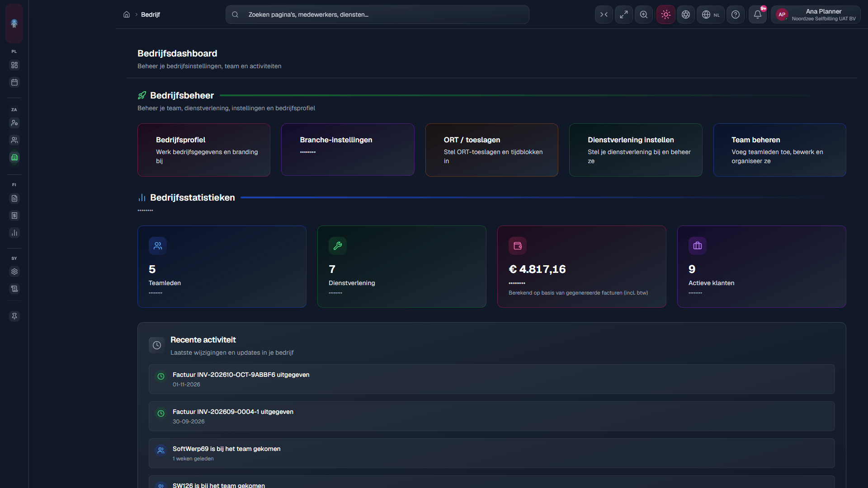Click the collapse width arrows icon
The height and width of the screenshot is (488, 868).
(x=604, y=14)
